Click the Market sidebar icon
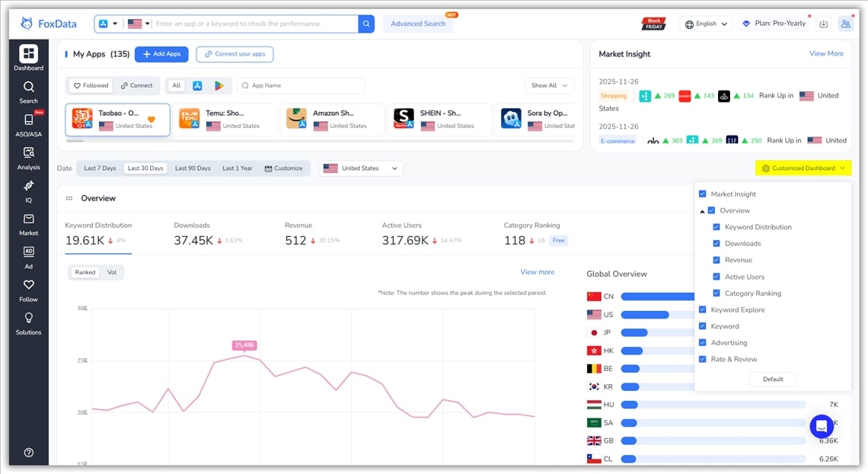The width and height of the screenshot is (868, 474). 28,226
